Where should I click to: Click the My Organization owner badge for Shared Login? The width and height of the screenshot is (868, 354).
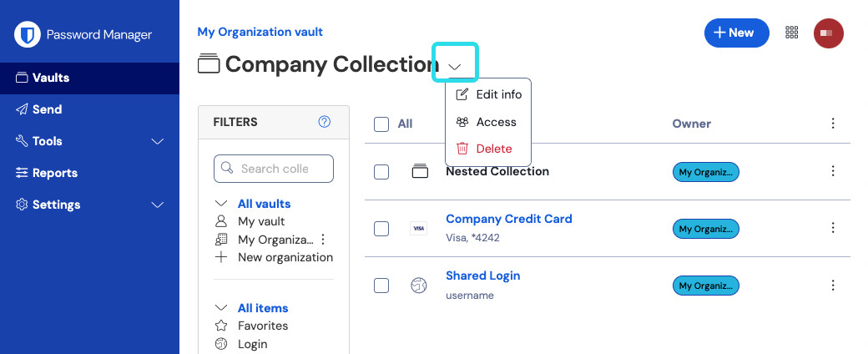(x=706, y=286)
